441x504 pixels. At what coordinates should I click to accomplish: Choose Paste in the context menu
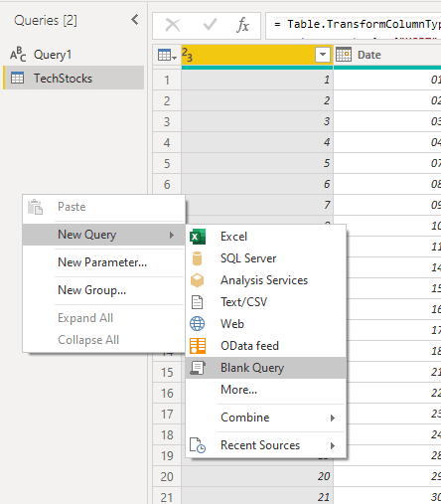[103, 207]
